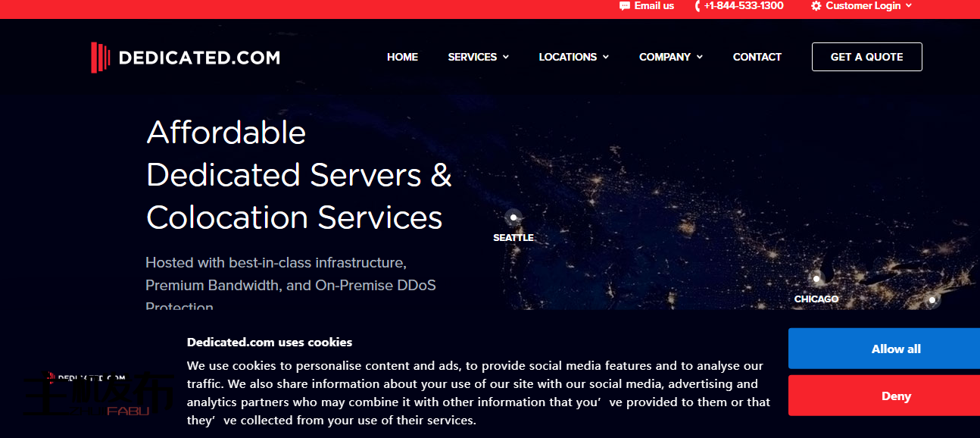Click the phone handset icon in top bar
Viewport: 980px width, 438px height.
point(697,6)
